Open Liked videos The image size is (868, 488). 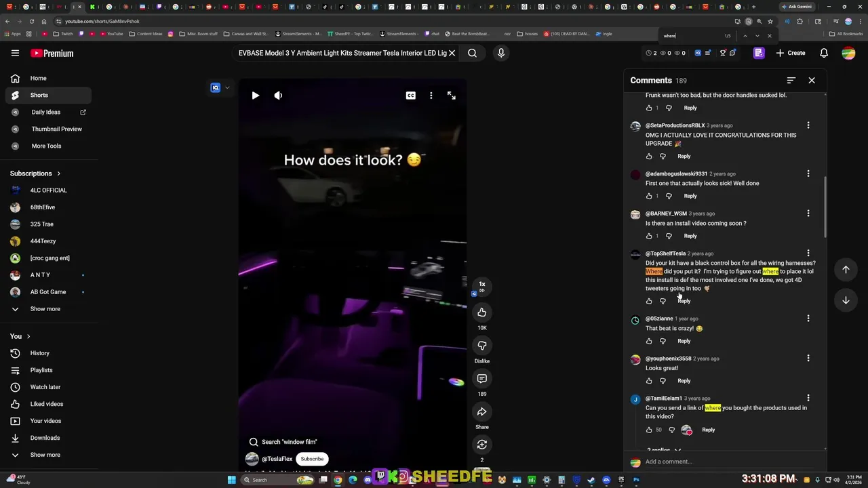pyautogui.click(x=49, y=404)
